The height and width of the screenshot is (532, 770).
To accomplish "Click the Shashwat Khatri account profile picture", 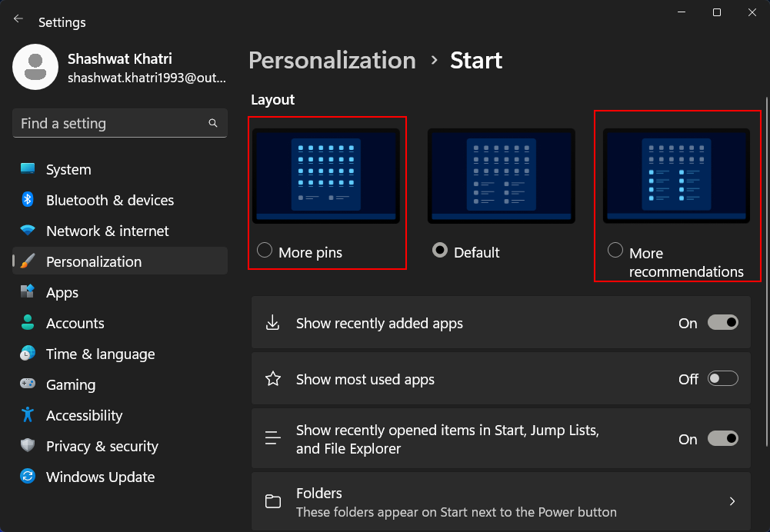I will click(x=35, y=67).
